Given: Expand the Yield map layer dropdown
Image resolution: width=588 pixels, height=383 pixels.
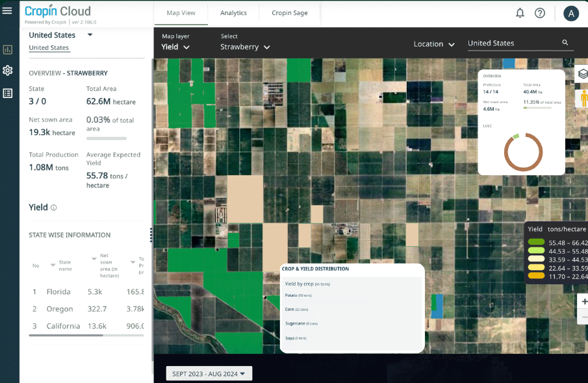Looking at the screenshot, I should (x=175, y=47).
